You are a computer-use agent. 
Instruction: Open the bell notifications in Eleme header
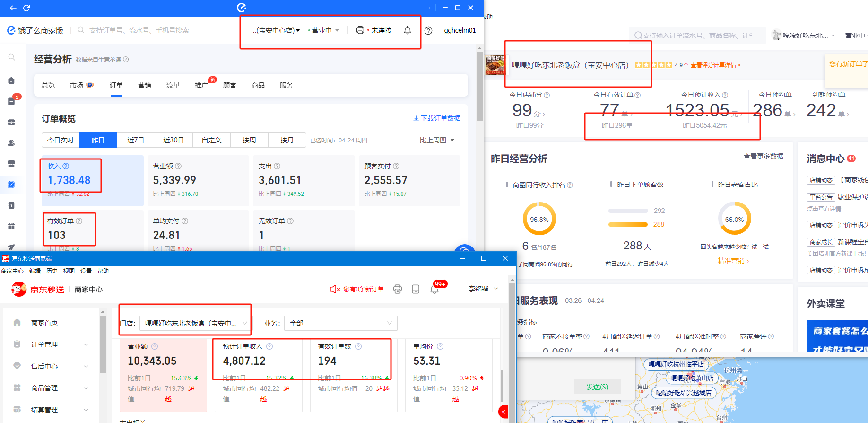click(408, 30)
